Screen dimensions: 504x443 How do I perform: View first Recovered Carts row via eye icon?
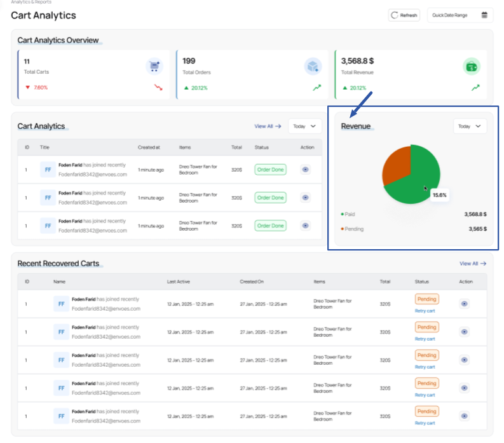coord(464,304)
